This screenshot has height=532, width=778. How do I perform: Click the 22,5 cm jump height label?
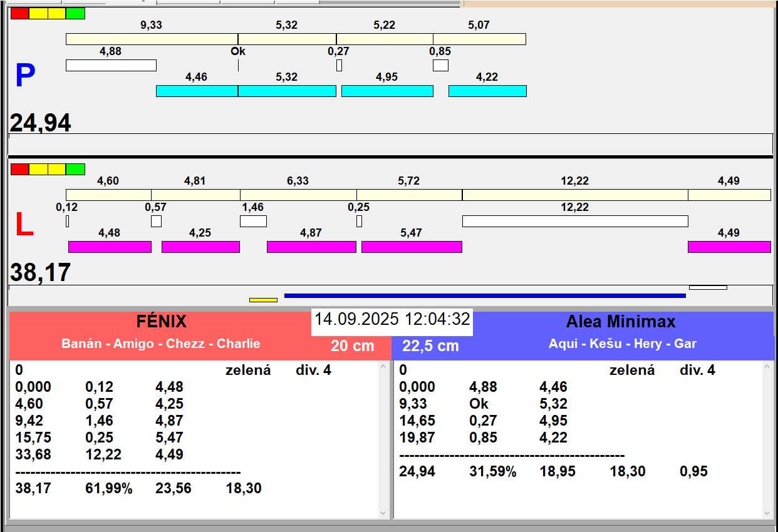pyautogui.click(x=430, y=346)
